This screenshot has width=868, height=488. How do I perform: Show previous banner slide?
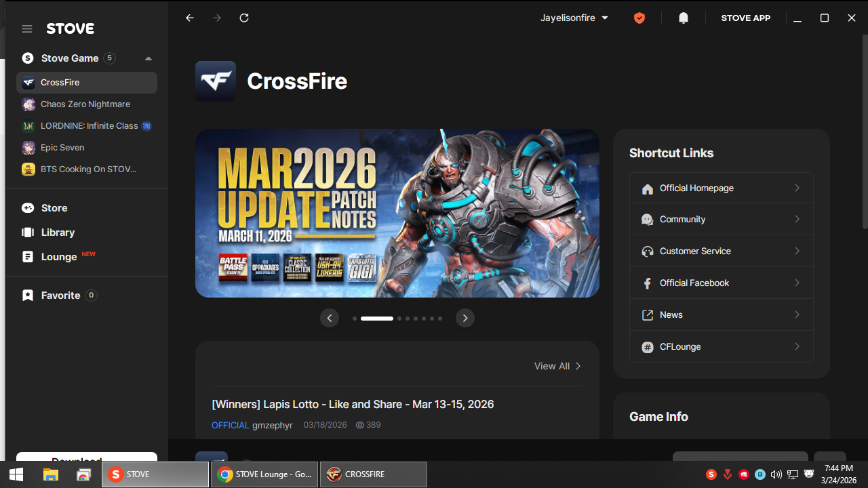click(x=330, y=318)
